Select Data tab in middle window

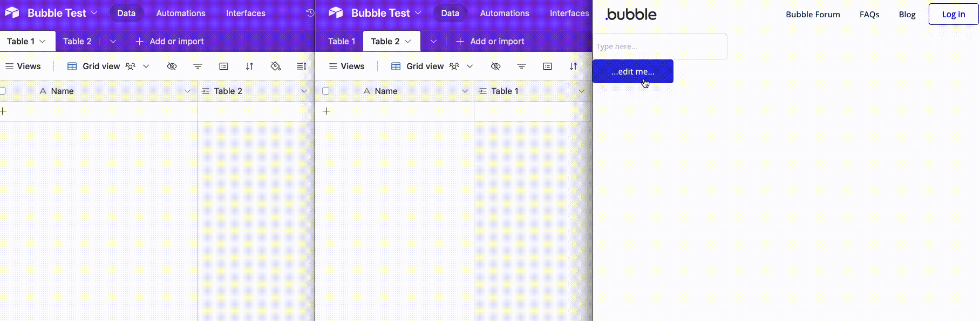450,13
